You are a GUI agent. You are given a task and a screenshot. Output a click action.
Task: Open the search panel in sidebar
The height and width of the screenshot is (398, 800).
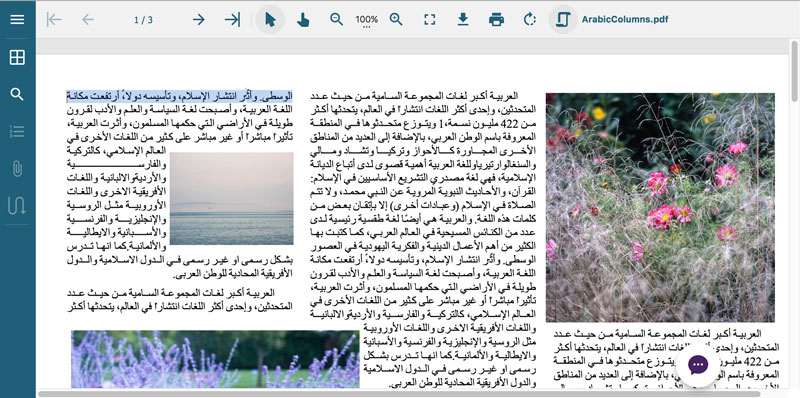coord(17,94)
